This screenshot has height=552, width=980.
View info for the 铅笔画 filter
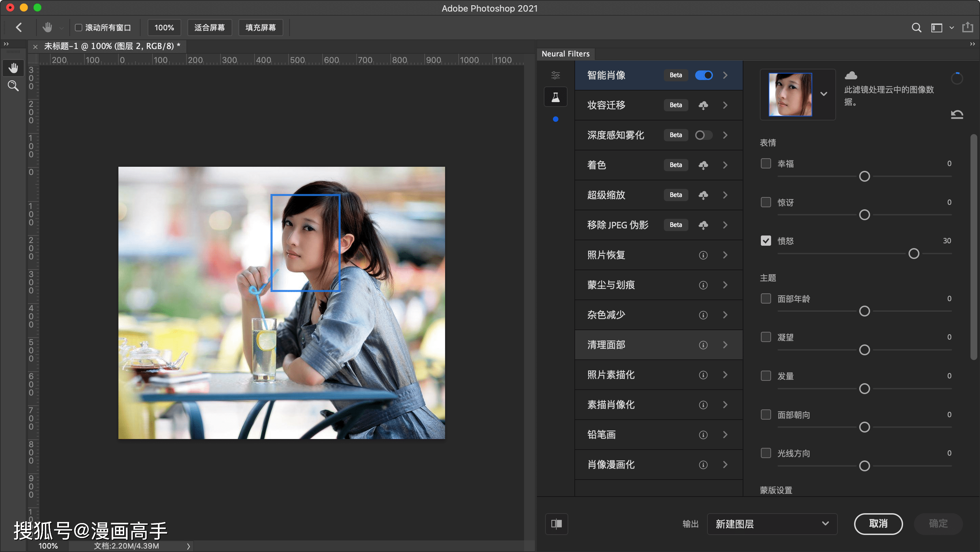(703, 435)
